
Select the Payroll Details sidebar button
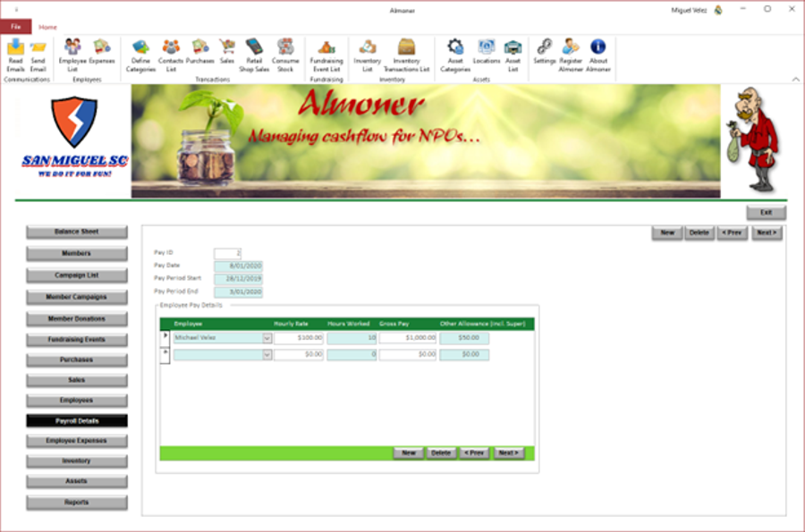[x=77, y=420]
